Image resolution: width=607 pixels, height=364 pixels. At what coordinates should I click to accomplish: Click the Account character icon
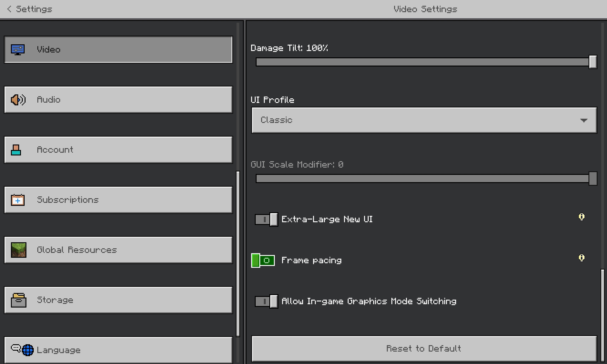[16, 150]
